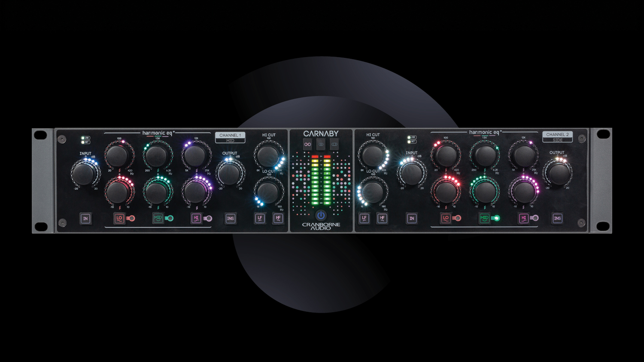Image resolution: width=644 pixels, height=362 pixels.
Task: Click the Channel 1 HI CUT knob
Action: point(268,155)
